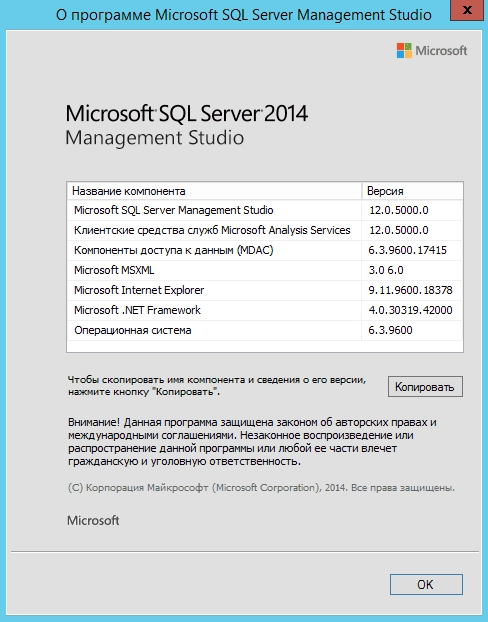Image resolution: width=488 pixels, height=622 pixels.
Task: Click version 9.11.9600.18378 cell
Action: pyautogui.click(x=410, y=290)
